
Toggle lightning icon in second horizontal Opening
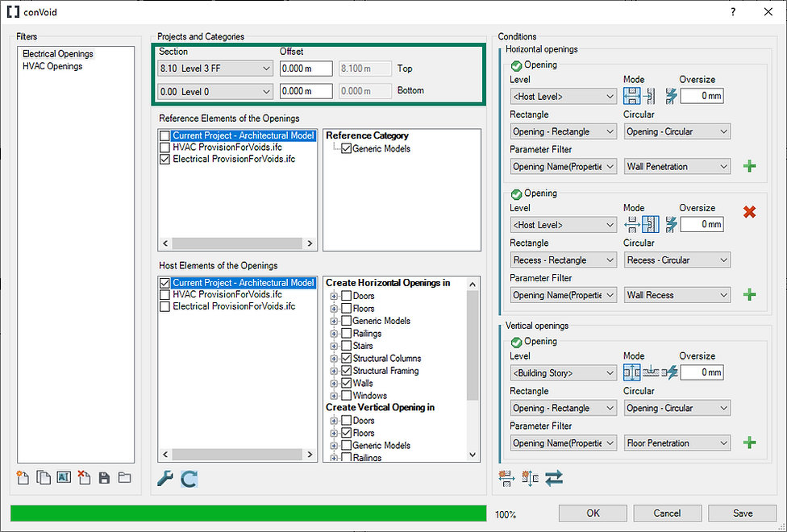point(671,224)
